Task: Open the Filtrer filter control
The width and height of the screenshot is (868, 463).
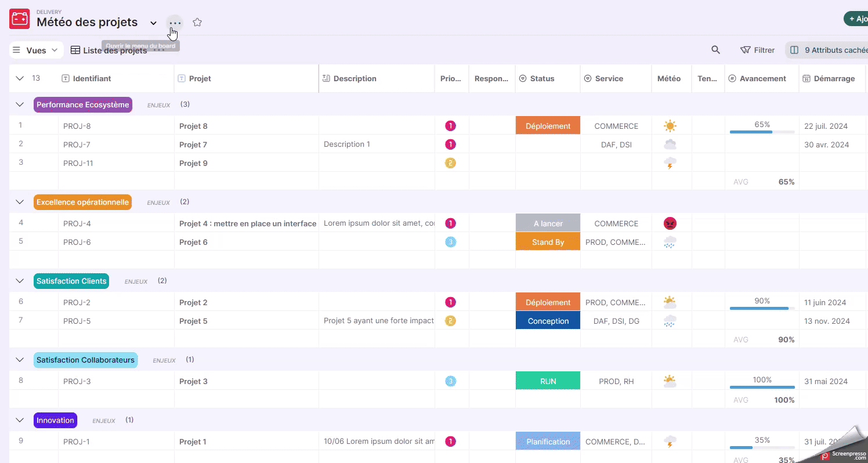Action: point(758,50)
